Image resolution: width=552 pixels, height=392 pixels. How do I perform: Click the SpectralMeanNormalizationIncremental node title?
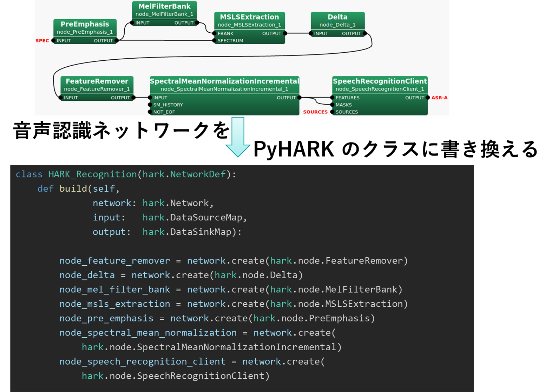[224, 81]
